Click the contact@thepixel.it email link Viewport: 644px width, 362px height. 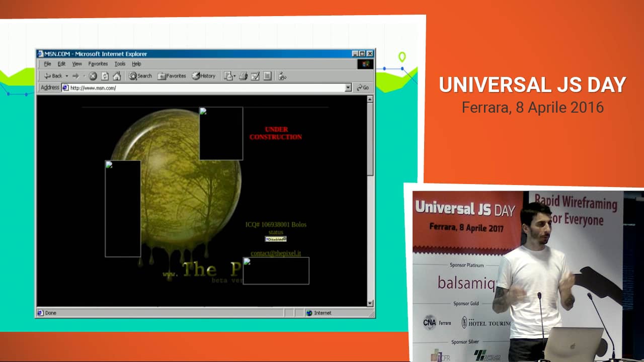[x=276, y=253]
